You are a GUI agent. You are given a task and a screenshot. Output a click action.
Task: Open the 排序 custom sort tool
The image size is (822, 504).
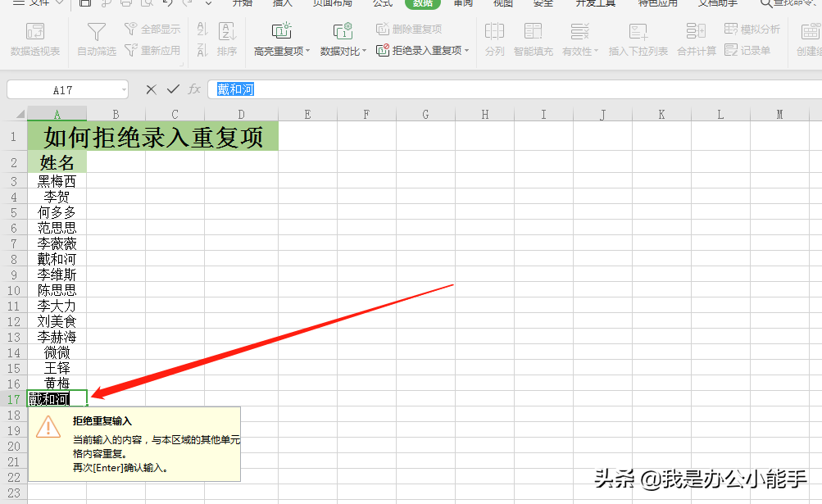pos(227,39)
